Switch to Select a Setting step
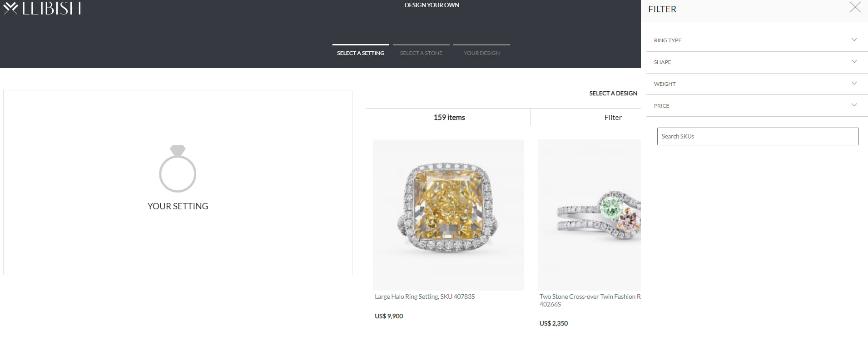This screenshot has width=868, height=341. (x=361, y=53)
